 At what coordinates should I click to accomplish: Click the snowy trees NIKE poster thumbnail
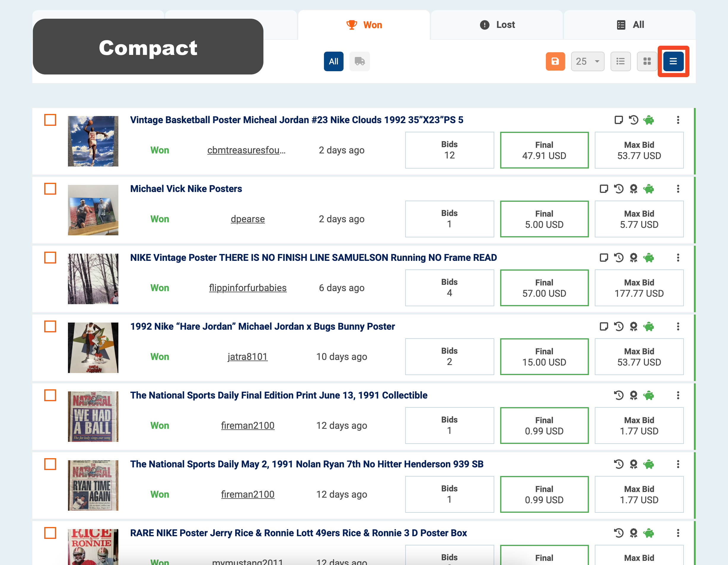pyautogui.click(x=93, y=279)
